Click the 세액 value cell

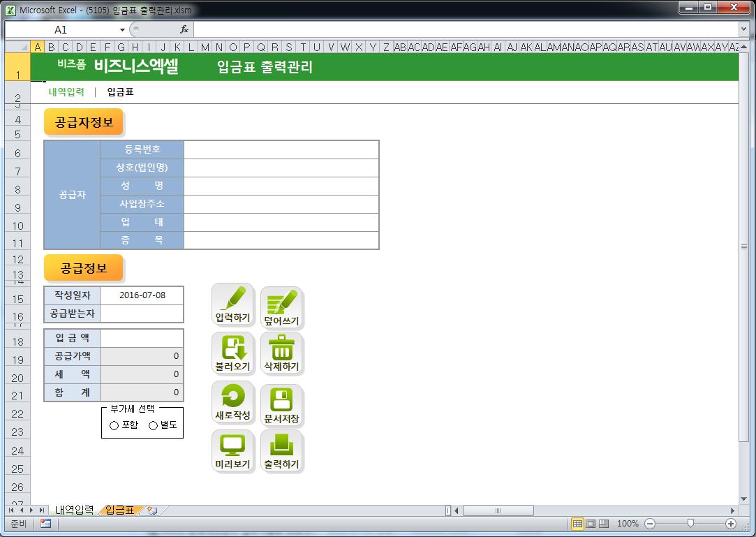tap(142, 374)
